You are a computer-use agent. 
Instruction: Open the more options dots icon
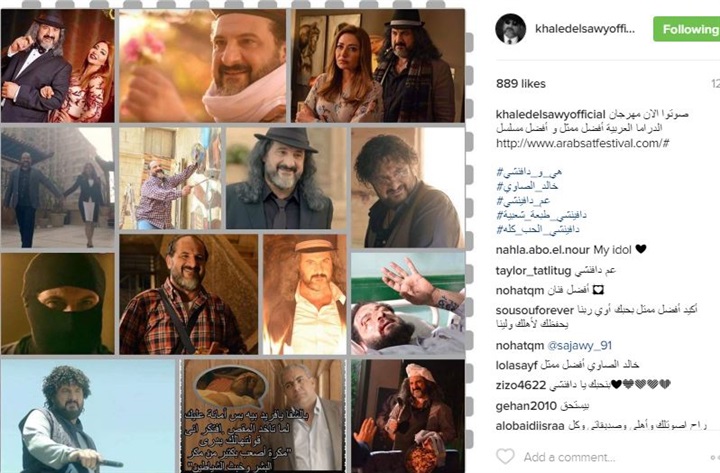pos(715,457)
